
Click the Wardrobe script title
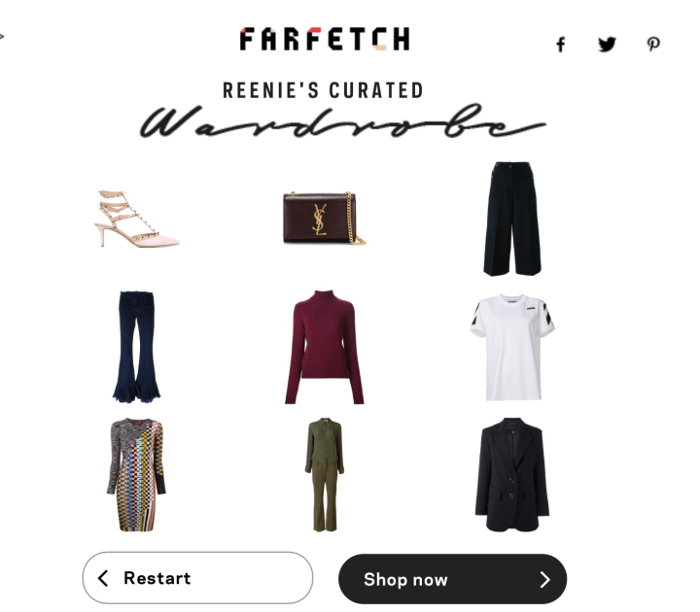[343, 121]
